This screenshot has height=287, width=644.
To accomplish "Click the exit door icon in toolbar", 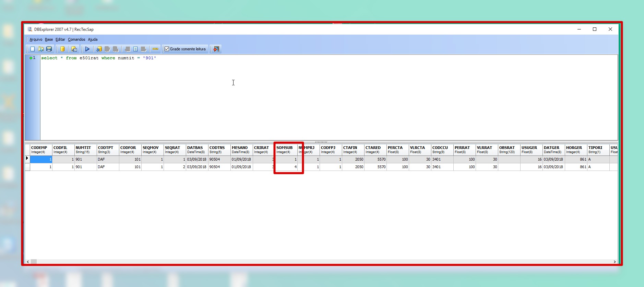I will [216, 49].
